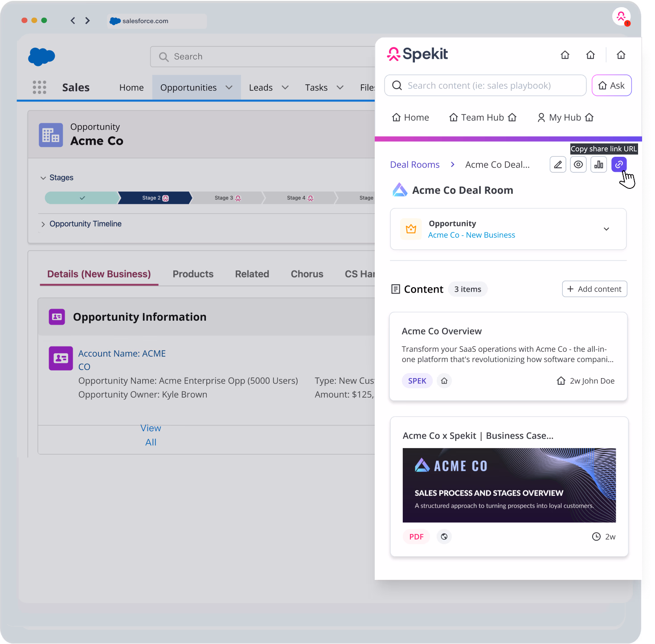655x644 pixels.
Task: Open the Sales Process and Stages Overview thumbnail
Action: [509, 485]
